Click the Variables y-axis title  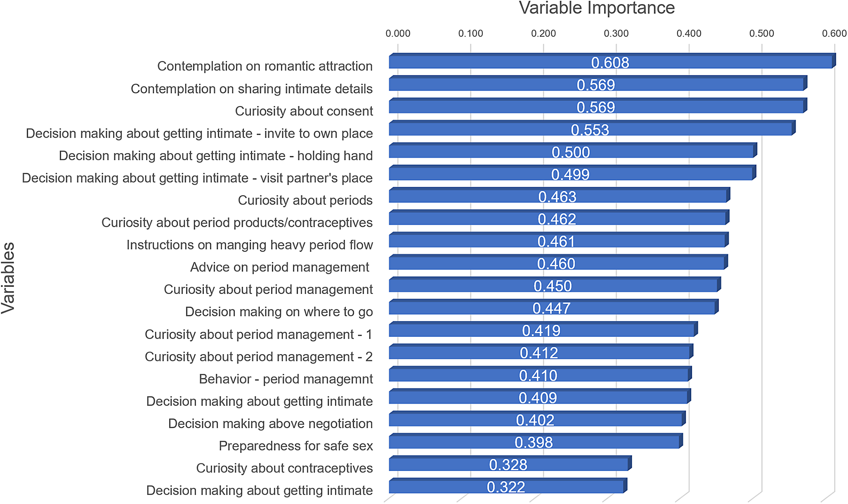click(9, 278)
